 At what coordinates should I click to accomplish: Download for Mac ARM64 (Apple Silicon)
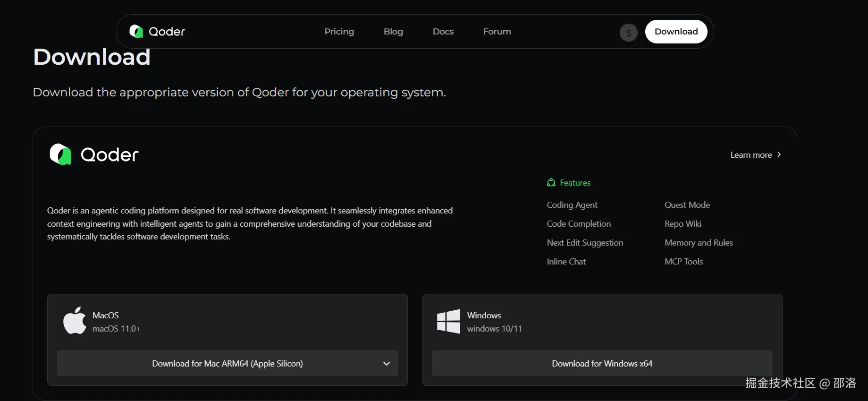click(x=227, y=363)
